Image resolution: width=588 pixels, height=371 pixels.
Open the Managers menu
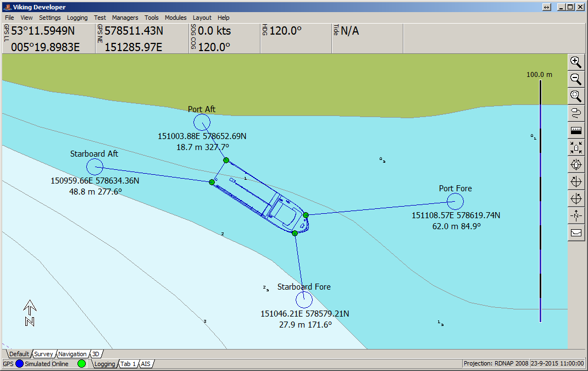click(125, 18)
